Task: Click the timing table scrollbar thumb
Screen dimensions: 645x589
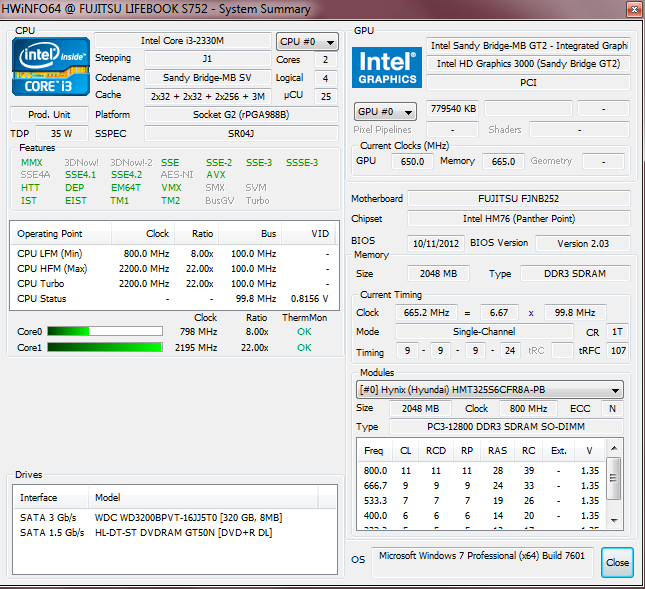Action: coord(614,478)
